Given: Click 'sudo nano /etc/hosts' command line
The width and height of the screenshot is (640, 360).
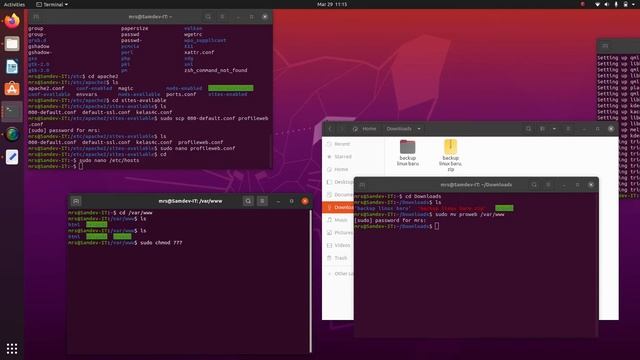Looking at the screenshot, I should coord(109,160).
